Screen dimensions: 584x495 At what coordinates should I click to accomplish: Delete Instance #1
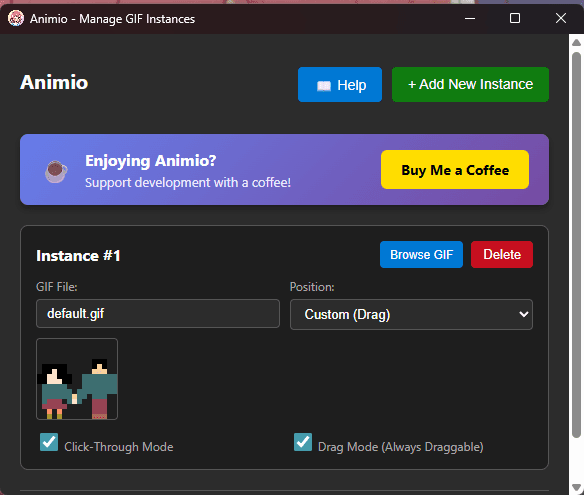coord(502,254)
